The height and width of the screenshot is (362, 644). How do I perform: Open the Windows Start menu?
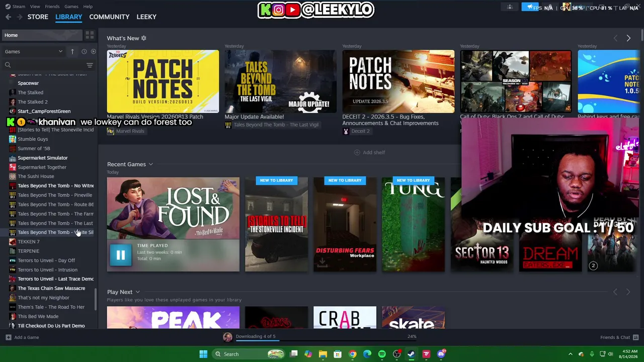[x=203, y=354]
